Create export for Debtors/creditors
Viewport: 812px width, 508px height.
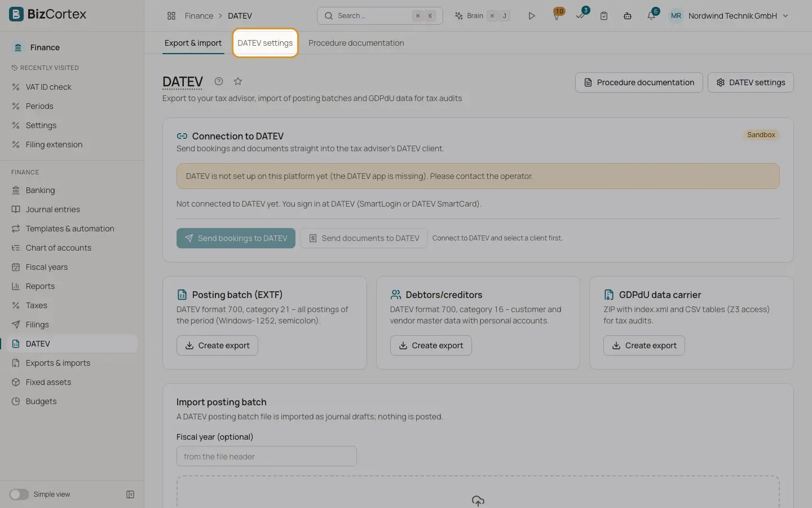[431, 345]
